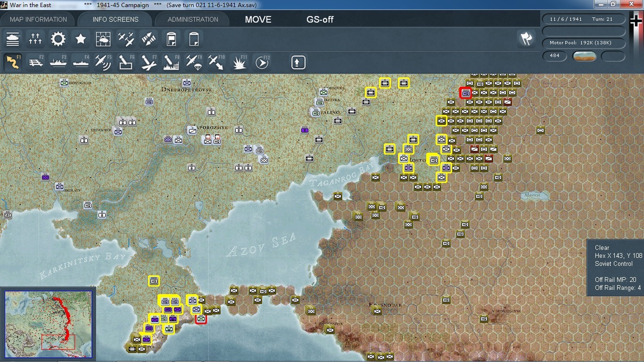The height and width of the screenshot is (362, 644).
Task: Open the air doctrine planes icon
Action: click(126, 39)
